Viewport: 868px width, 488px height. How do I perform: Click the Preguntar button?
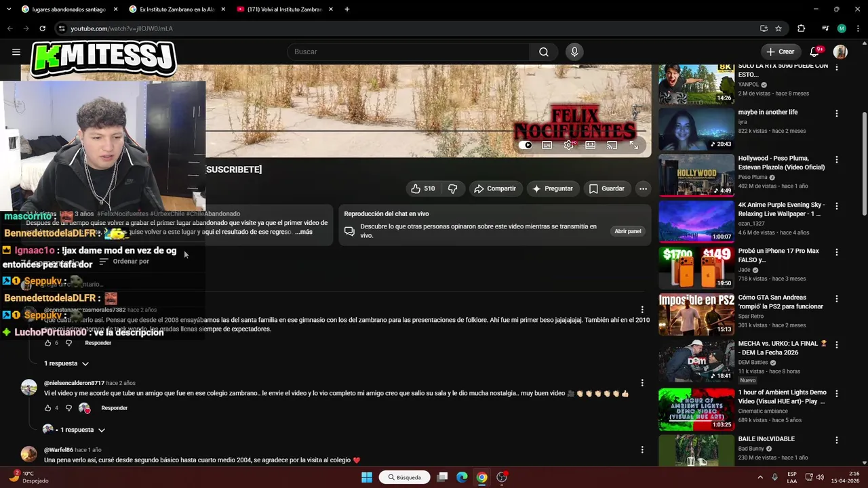[x=553, y=188]
